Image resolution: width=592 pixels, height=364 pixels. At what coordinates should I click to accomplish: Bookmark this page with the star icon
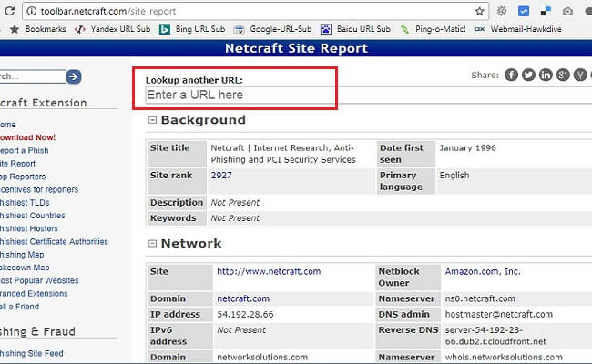(x=479, y=11)
